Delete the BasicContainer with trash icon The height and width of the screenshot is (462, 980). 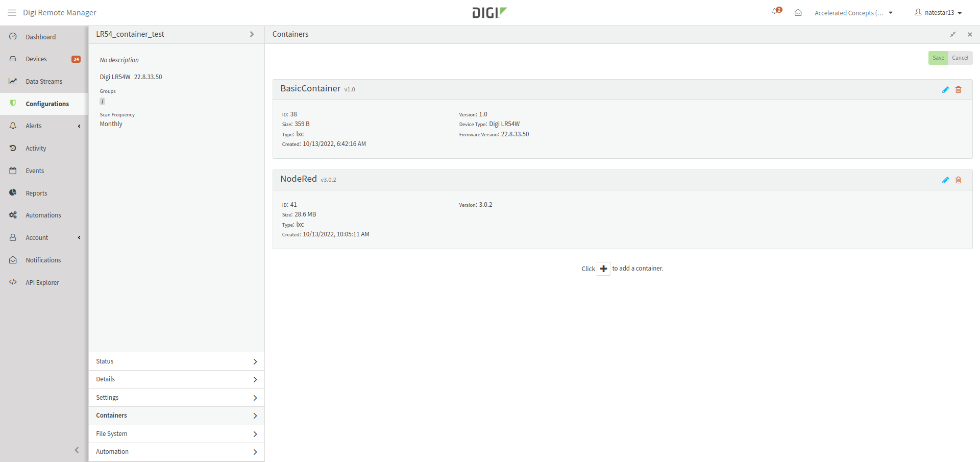[x=959, y=90]
